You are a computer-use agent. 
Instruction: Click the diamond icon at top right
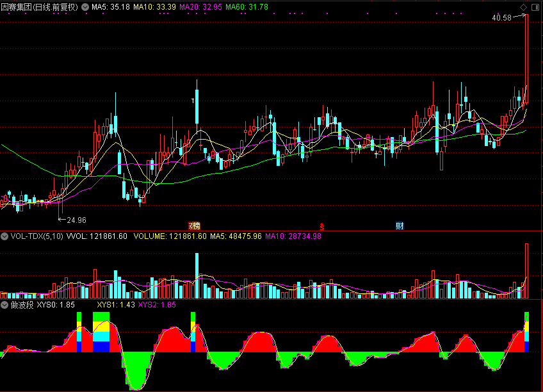[524, 7]
